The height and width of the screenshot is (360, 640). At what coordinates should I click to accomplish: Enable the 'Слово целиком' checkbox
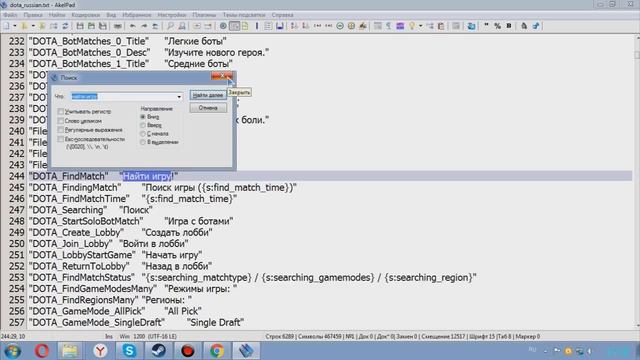(61, 121)
